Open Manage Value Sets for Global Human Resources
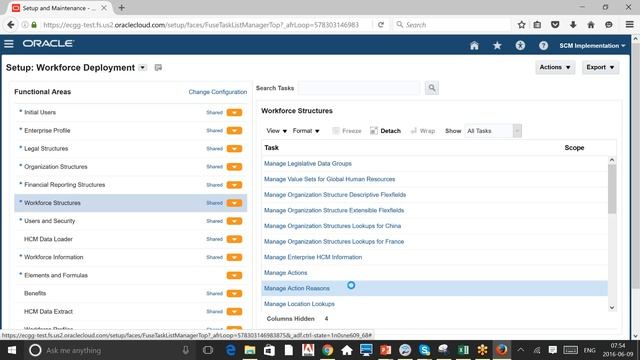The height and width of the screenshot is (360, 640). 329,179
